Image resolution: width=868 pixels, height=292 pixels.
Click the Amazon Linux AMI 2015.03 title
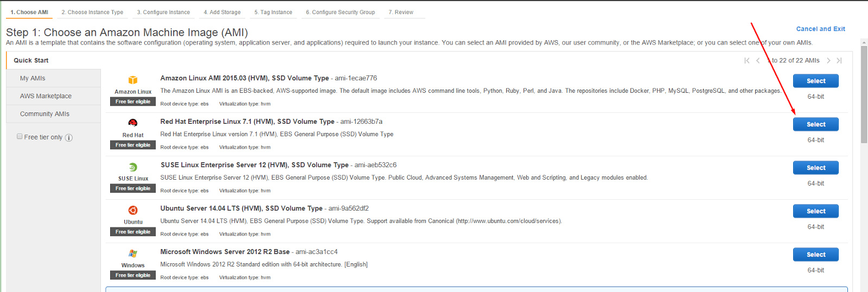click(245, 78)
